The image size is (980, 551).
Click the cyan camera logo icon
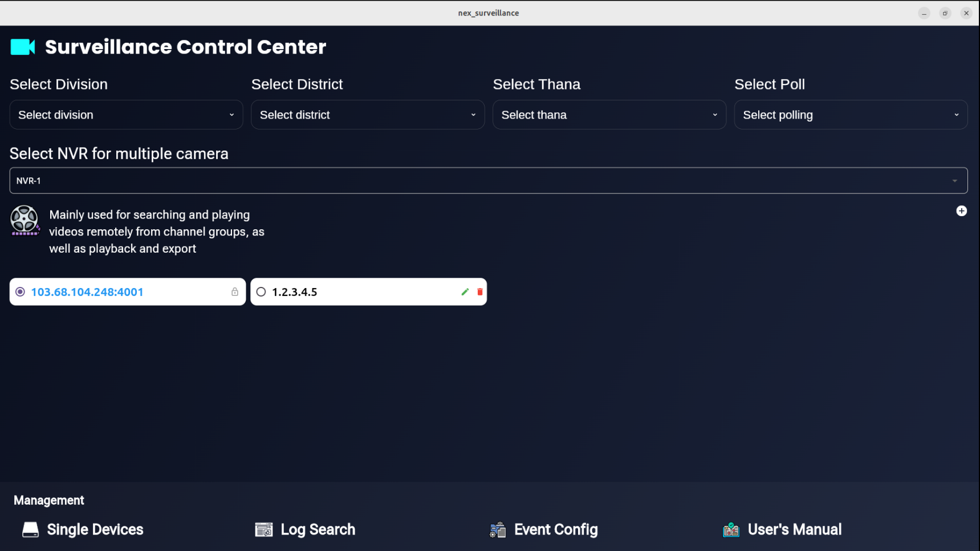23,47
